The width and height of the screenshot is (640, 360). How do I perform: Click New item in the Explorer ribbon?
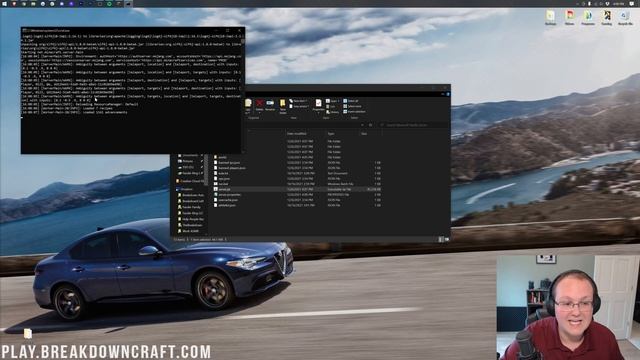point(298,101)
